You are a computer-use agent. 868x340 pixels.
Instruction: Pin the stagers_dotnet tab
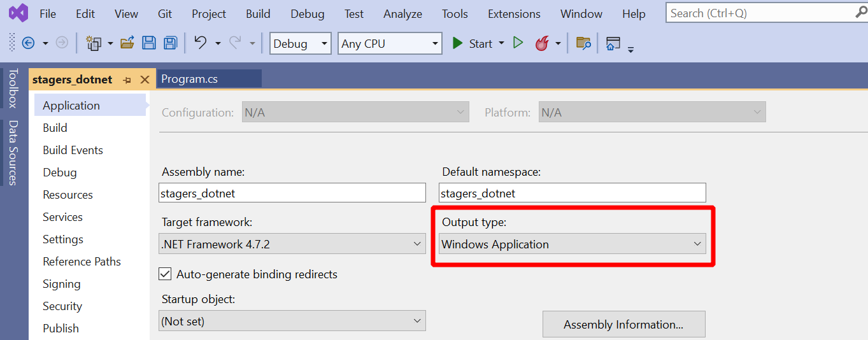pos(127,80)
